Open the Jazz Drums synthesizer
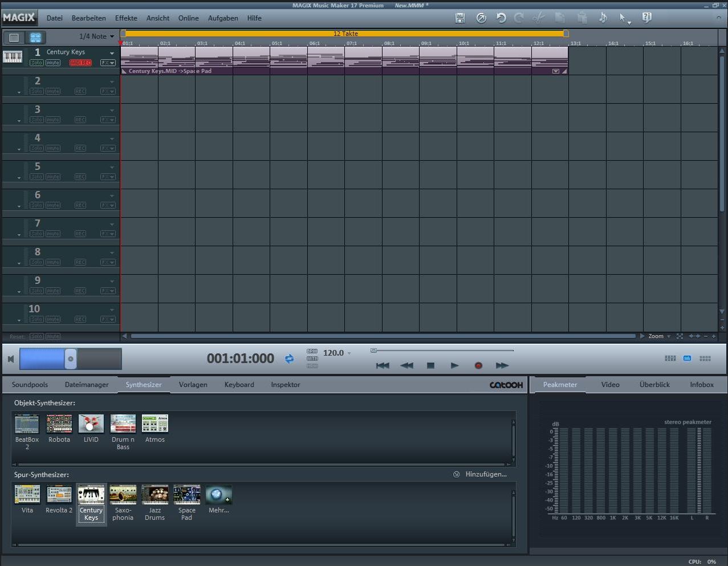728x566 pixels. (x=154, y=494)
